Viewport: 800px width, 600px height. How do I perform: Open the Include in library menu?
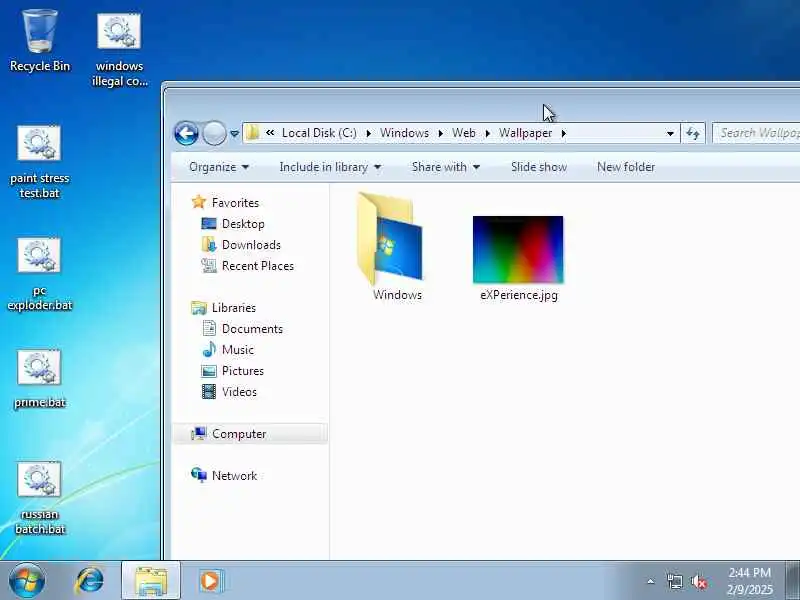click(330, 167)
